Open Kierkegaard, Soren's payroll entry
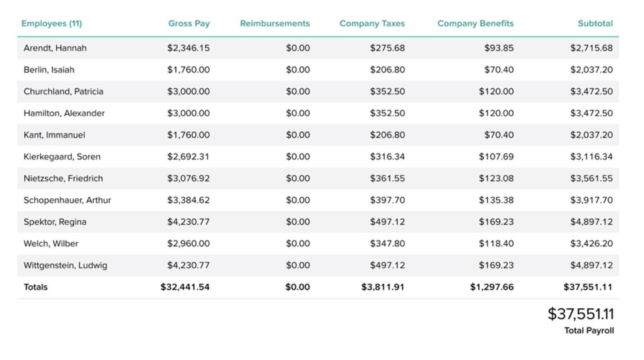The height and width of the screenshot is (360, 644). pos(62,157)
